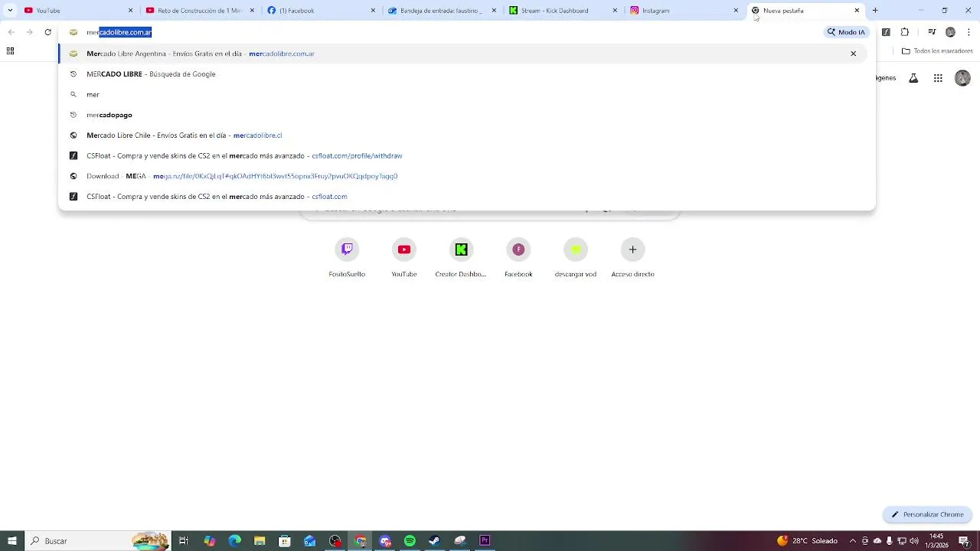This screenshot has width=980, height=551.
Task: Go back with the back arrow
Action: pyautogui.click(x=11, y=32)
